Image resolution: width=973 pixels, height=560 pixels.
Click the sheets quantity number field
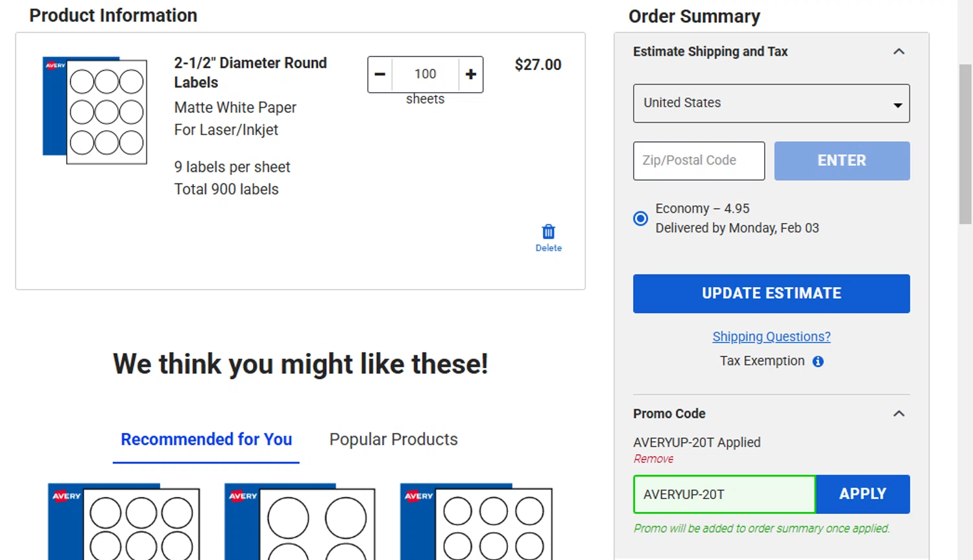tap(426, 75)
